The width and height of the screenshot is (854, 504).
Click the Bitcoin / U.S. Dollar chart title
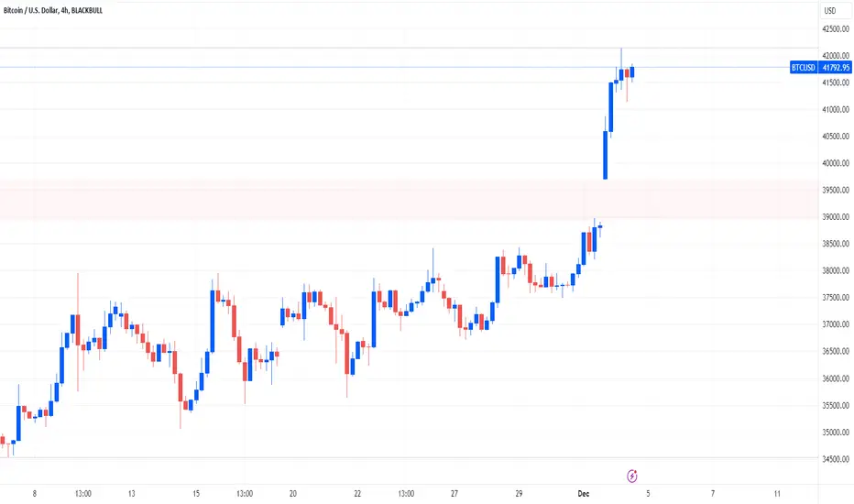coord(30,10)
